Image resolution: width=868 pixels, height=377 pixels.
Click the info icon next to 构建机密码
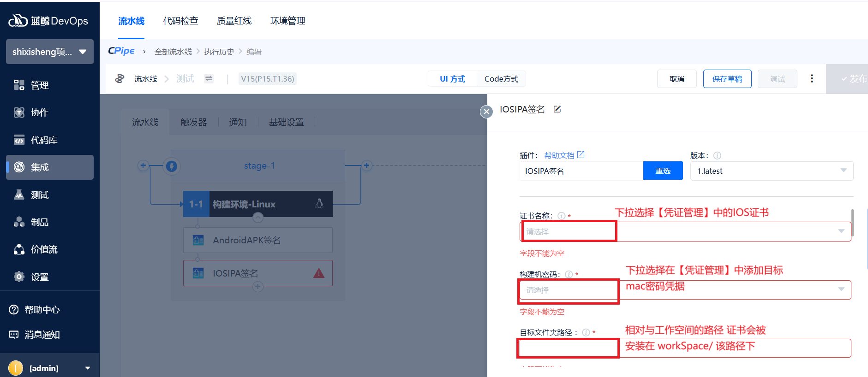569,274
